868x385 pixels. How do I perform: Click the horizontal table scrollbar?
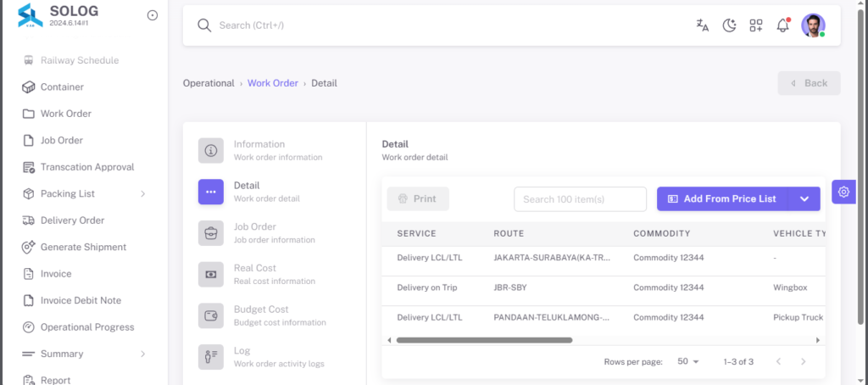point(484,340)
